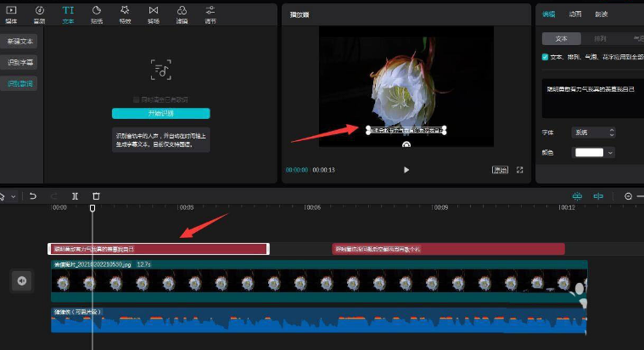
Task: Switch to the 编辑 tab in the properties panel
Action: 549,14
